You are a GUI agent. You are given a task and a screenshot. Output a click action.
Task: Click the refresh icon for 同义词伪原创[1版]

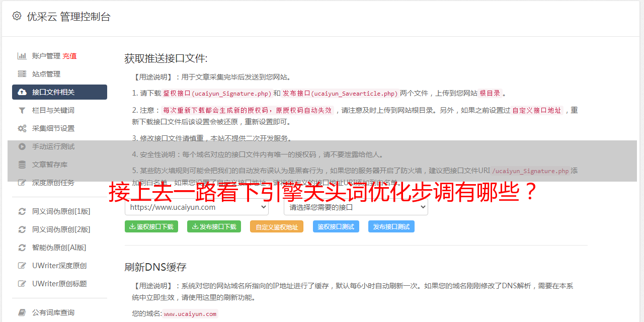click(x=22, y=211)
